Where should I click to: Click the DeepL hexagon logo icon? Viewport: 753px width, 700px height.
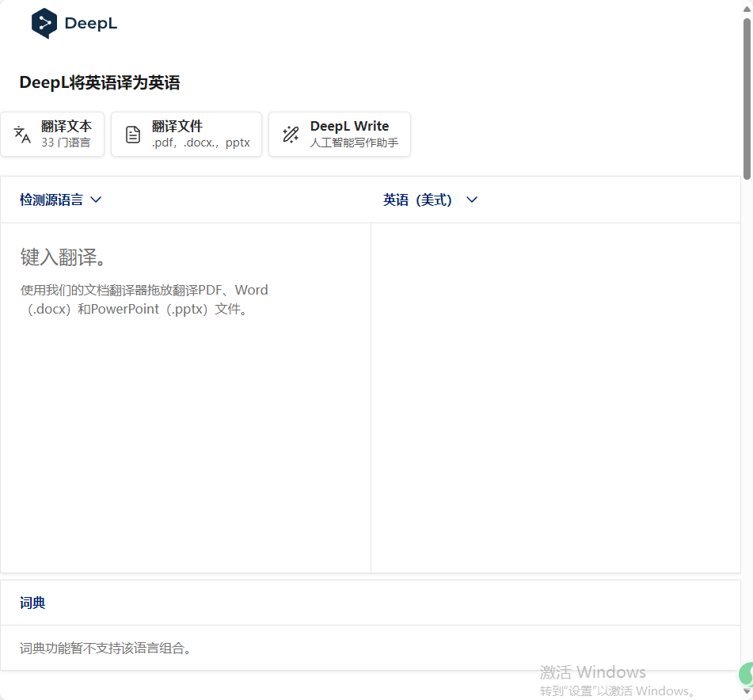click(x=44, y=23)
